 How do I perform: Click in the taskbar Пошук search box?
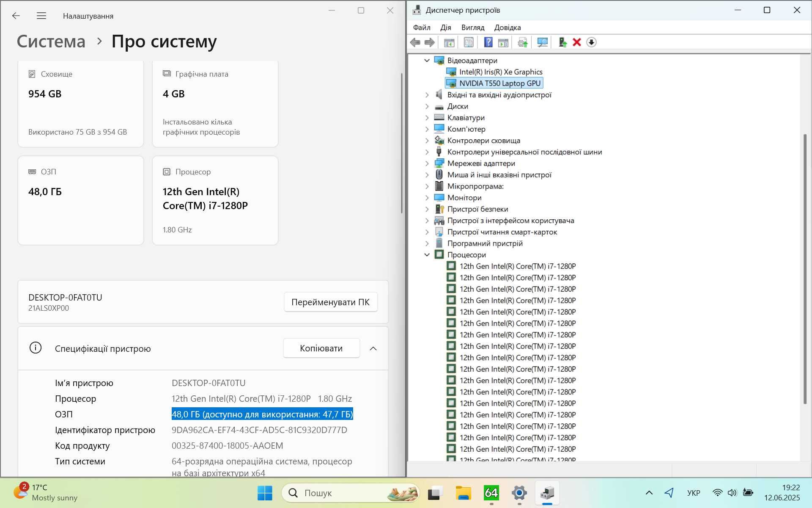click(x=350, y=493)
